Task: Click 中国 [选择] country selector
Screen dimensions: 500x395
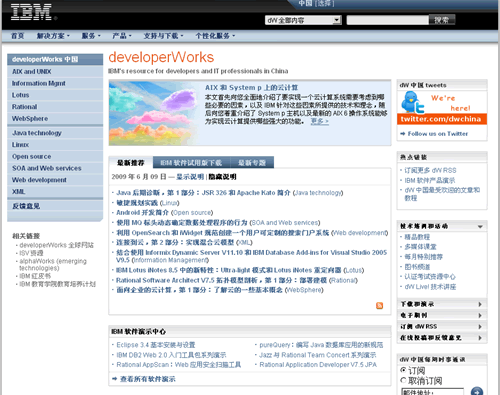Action: [x=316, y=4]
